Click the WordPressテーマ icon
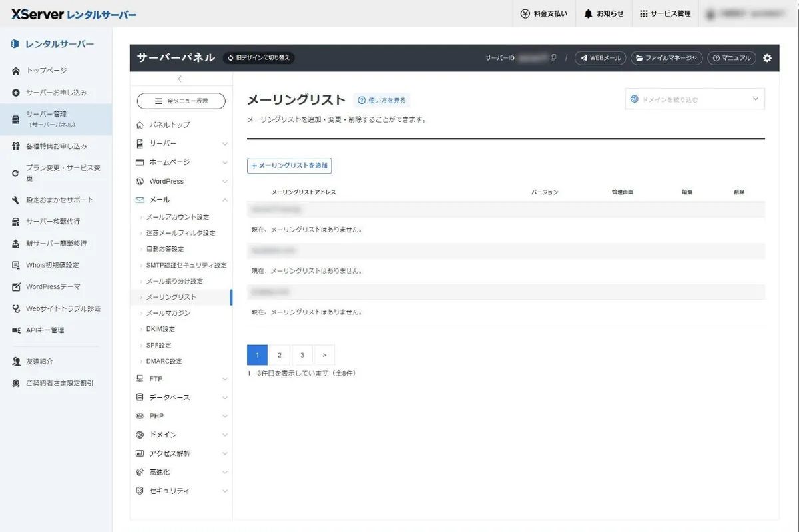This screenshot has height=532, width=799. click(16, 287)
